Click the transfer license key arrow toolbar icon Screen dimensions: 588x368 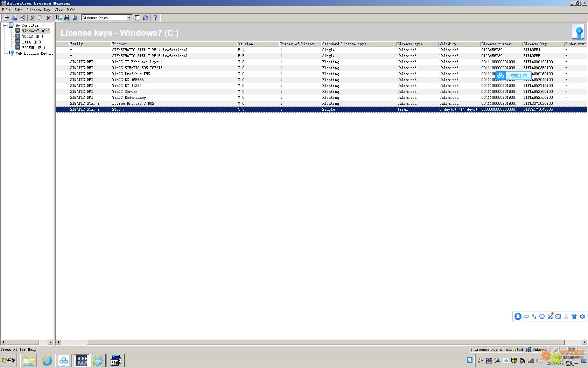point(6,18)
